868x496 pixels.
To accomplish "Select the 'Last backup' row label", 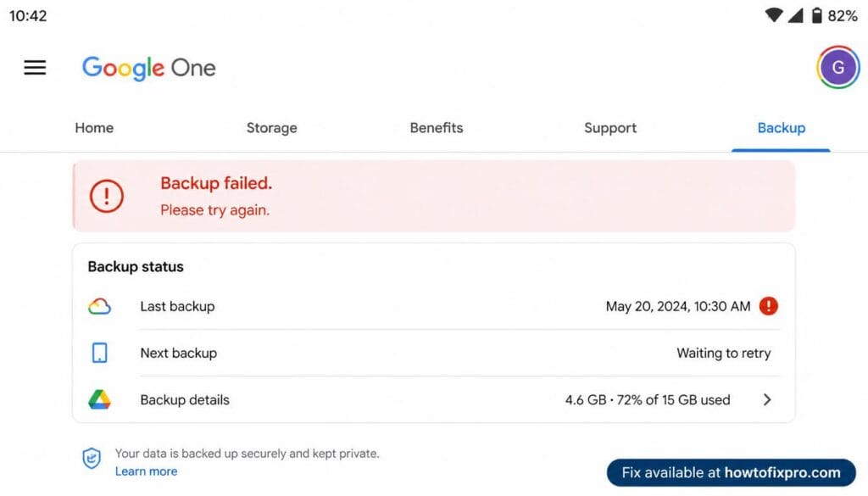I will pyautogui.click(x=177, y=306).
